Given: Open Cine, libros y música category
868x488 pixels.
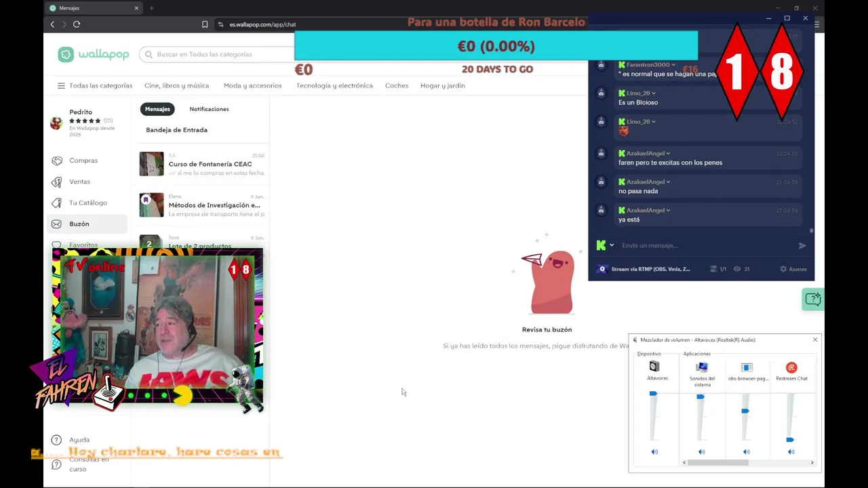Looking at the screenshot, I should click(176, 86).
